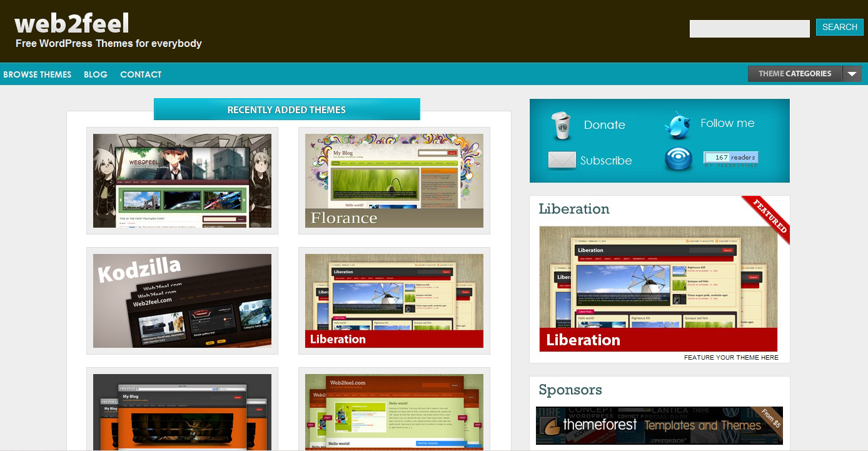Open the Kodzilla theme thumbnail
The width and height of the screenshot is (868, 451).
point(182,301)
